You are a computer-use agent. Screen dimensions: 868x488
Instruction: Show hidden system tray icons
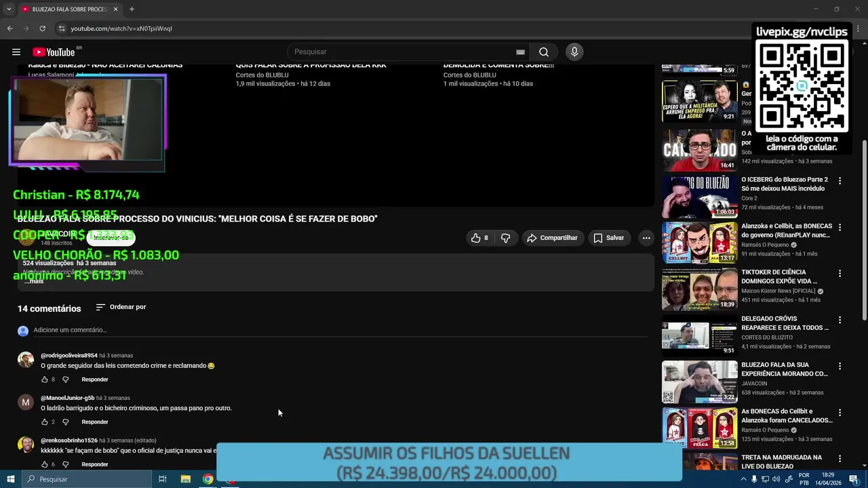pyautogui.click(x=743, y=479)
